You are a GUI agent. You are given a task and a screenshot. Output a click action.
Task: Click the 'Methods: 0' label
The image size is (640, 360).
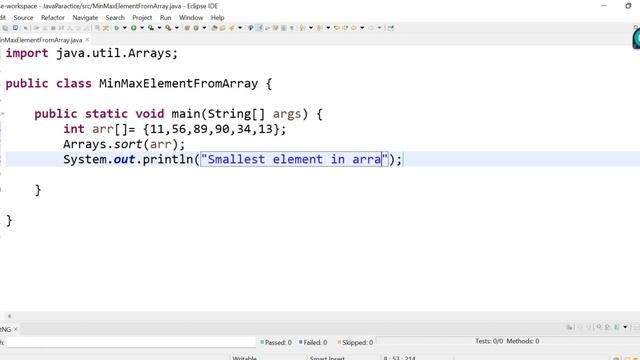(x=523, y=341)
